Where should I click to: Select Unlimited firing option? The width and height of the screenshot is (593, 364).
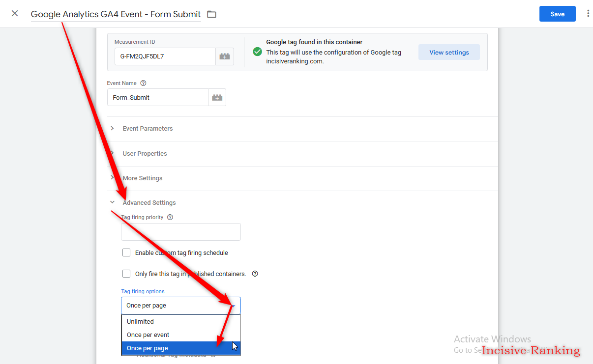click(x=181, y=322)
